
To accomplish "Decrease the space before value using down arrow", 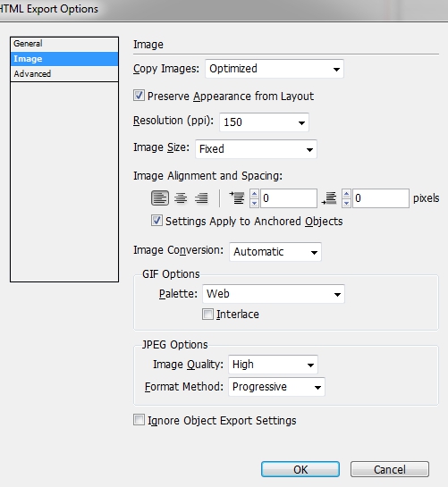I will (x=254, y=203).
